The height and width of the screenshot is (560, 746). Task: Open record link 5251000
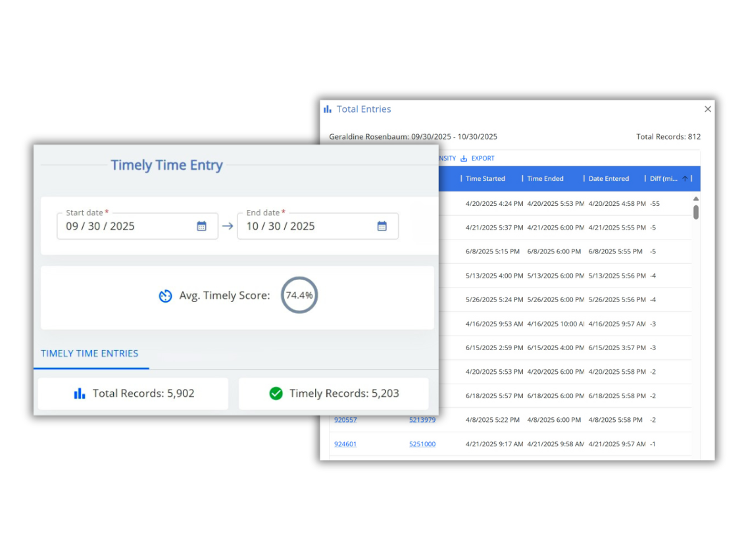pyautogui.click(x=422, y=444)
